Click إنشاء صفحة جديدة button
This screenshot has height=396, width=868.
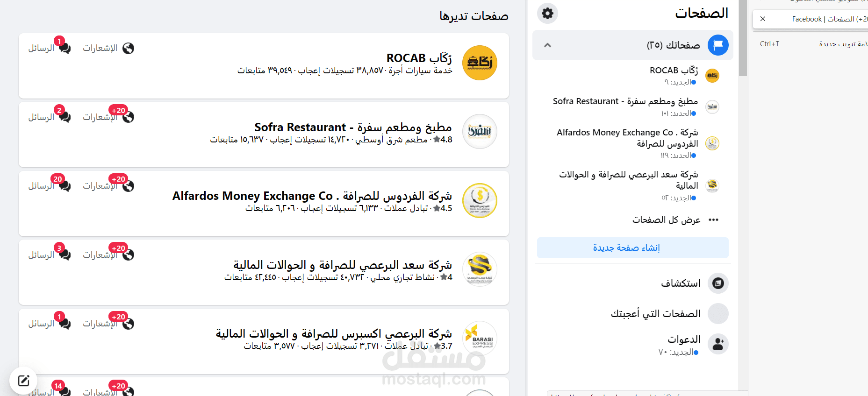point(632,247)
